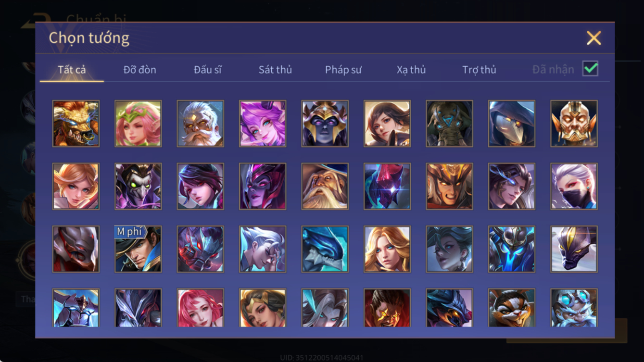The height and width of the screenshot is (362, 644).
Task: Filter heroes by 'Pháp sư'
Action: point(343,70)
